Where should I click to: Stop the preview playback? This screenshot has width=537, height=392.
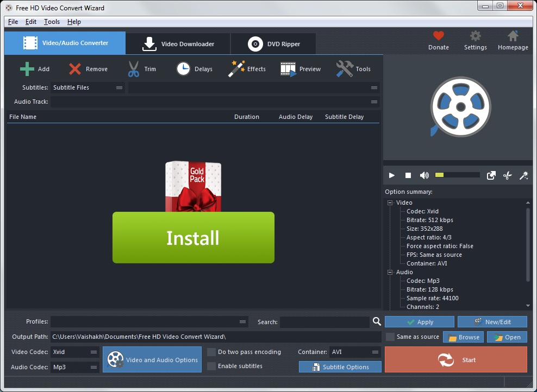coord(408,175)
